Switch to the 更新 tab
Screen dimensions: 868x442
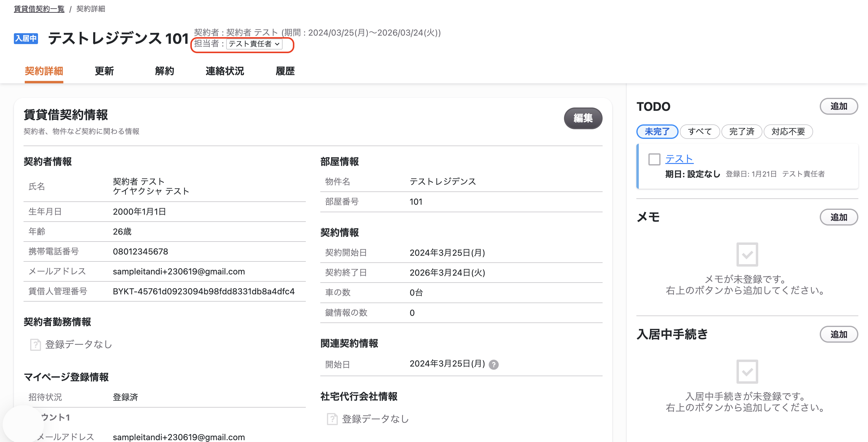click(104, 71)
